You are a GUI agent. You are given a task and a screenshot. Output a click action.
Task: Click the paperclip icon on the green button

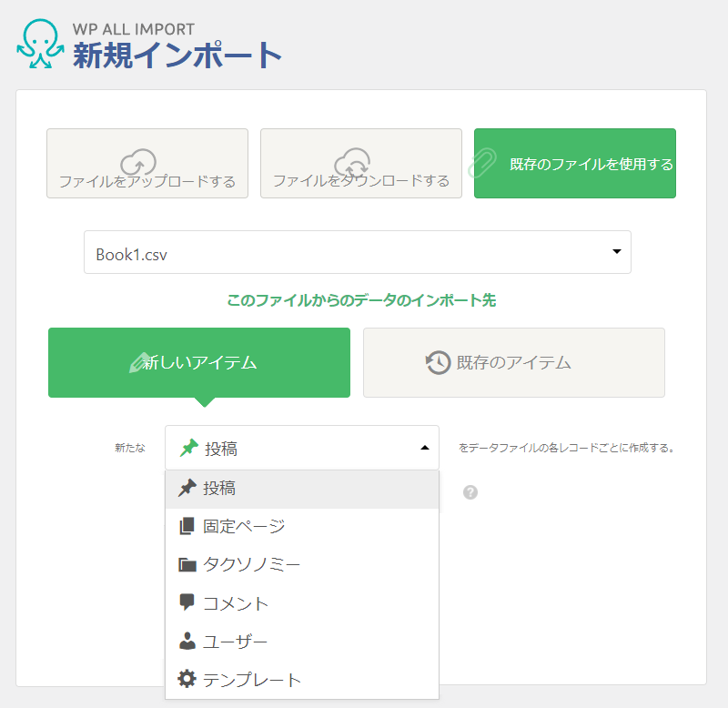(x=482, y=164)
